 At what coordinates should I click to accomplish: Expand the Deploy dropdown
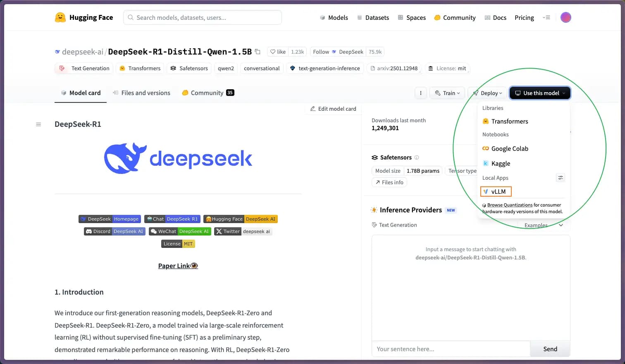[x=487, y=93]
